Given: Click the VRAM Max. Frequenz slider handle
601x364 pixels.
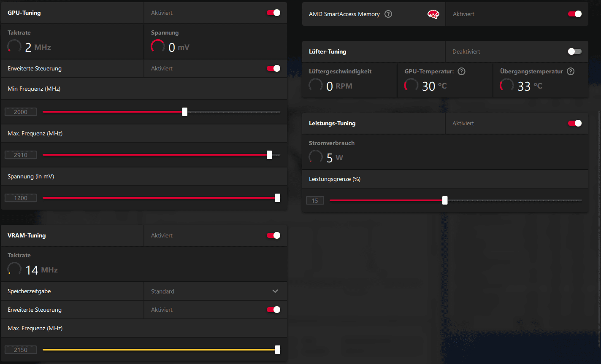Looking at the screenshot, I should tap(278, 350).
